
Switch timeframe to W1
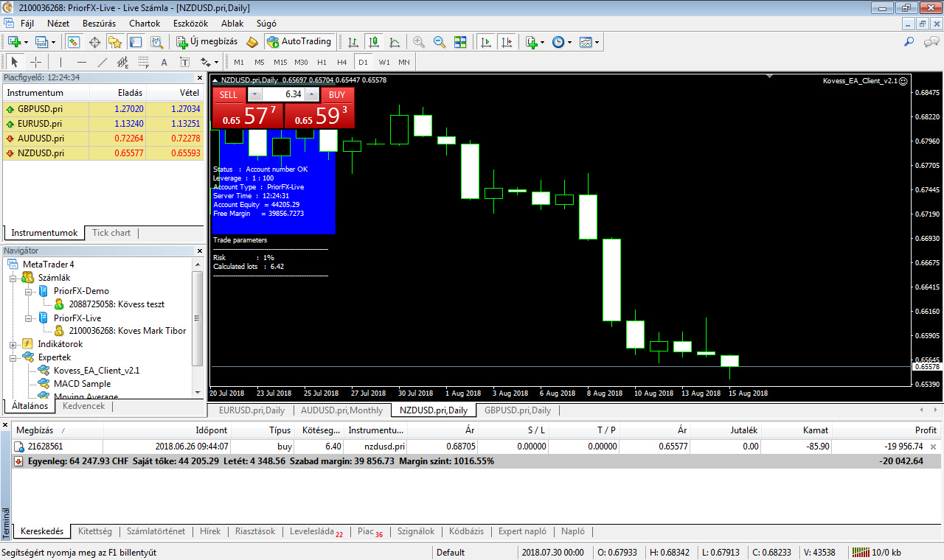[384, 62]
